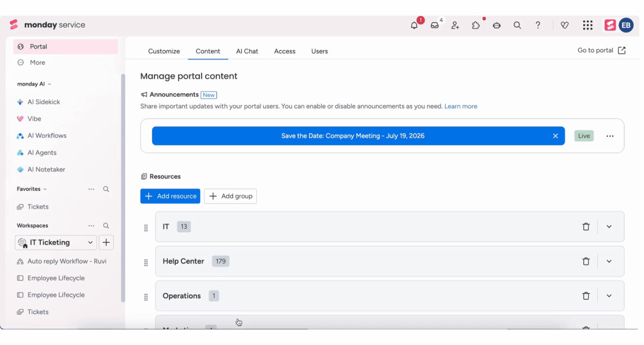This screenshot has width=644, height=345.
Task: Click the heart favorites icon in top bar
Action: click(x=565, y=25)
